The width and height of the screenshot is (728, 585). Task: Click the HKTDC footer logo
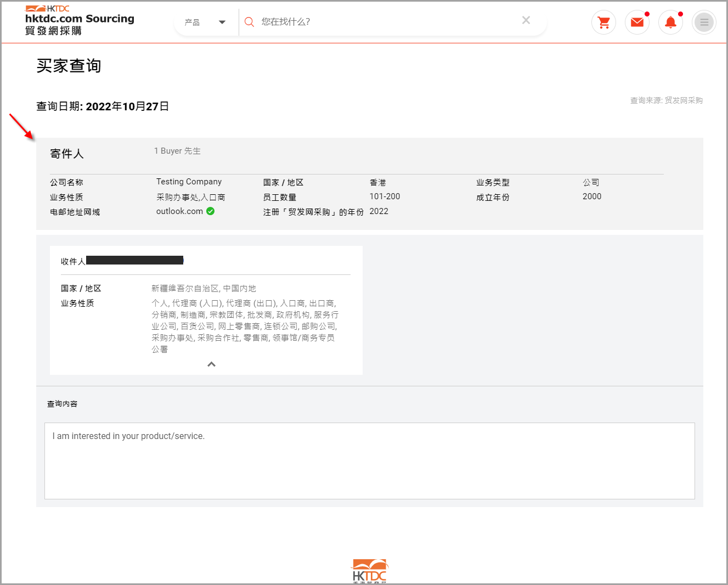[369, 571]
